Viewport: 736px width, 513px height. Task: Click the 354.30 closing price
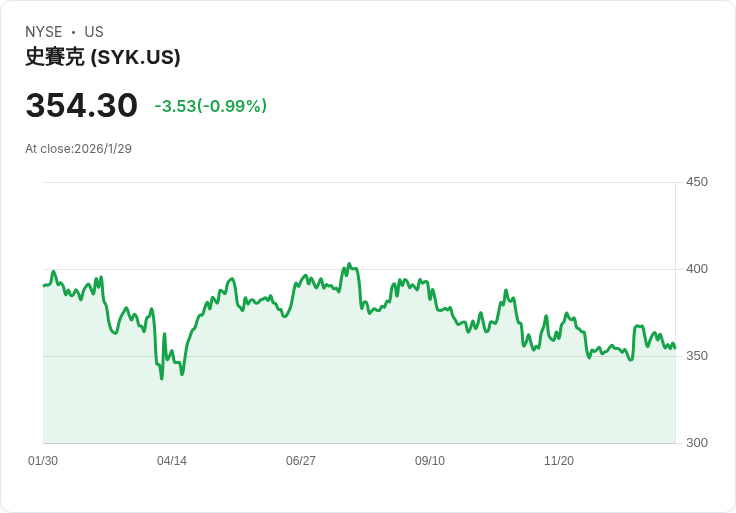point(81,106)
